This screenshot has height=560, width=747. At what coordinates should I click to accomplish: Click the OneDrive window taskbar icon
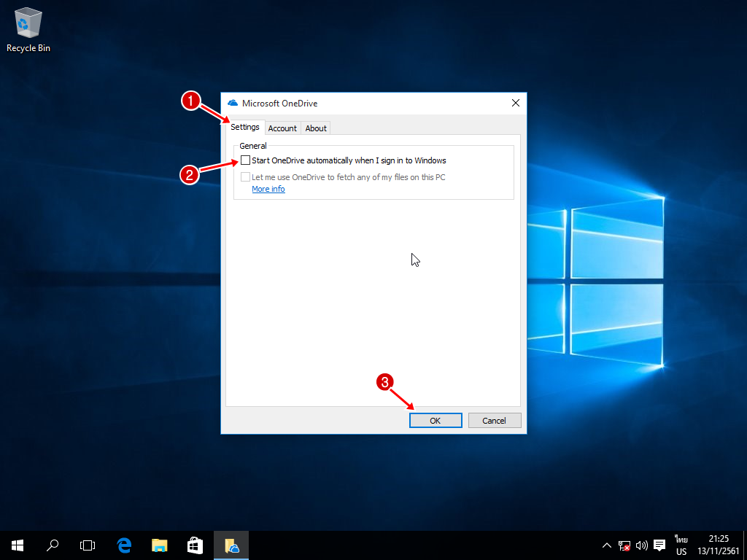(x=232, y=545)
